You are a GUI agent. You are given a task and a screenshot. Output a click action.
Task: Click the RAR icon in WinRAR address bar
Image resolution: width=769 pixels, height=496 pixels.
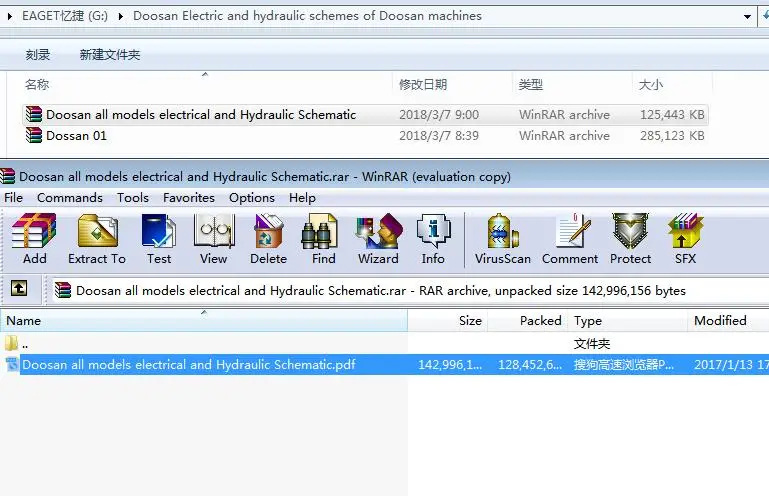(63, 290)
